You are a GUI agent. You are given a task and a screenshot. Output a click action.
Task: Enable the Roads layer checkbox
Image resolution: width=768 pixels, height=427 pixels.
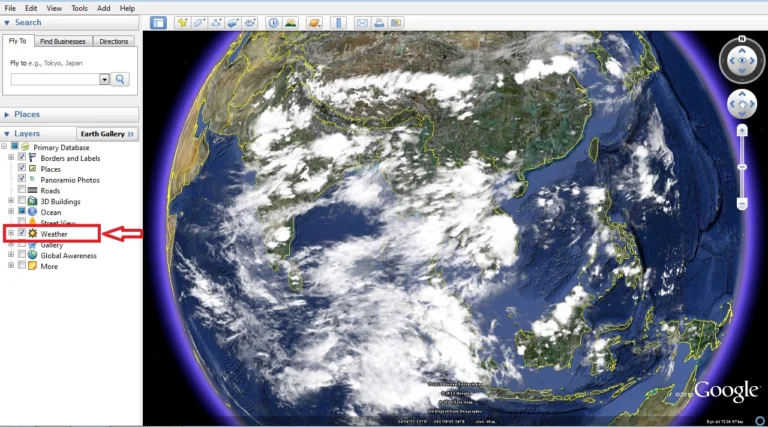click(x=22, y=190)
